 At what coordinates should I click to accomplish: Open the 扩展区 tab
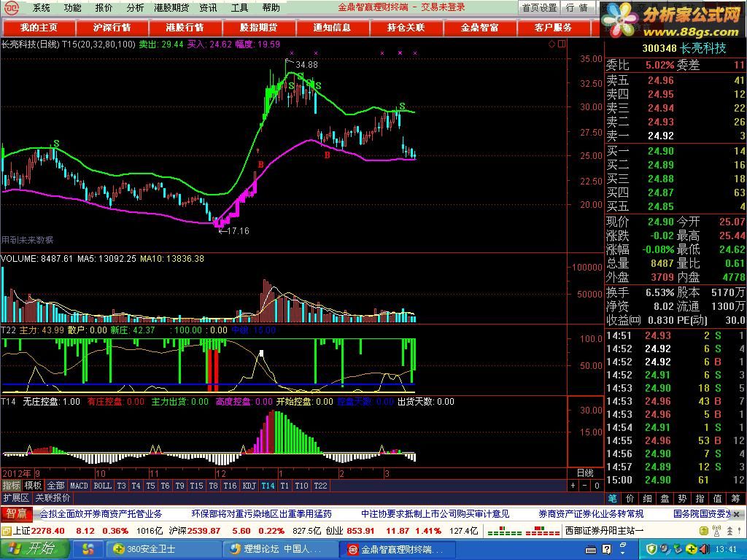point(16,498)
